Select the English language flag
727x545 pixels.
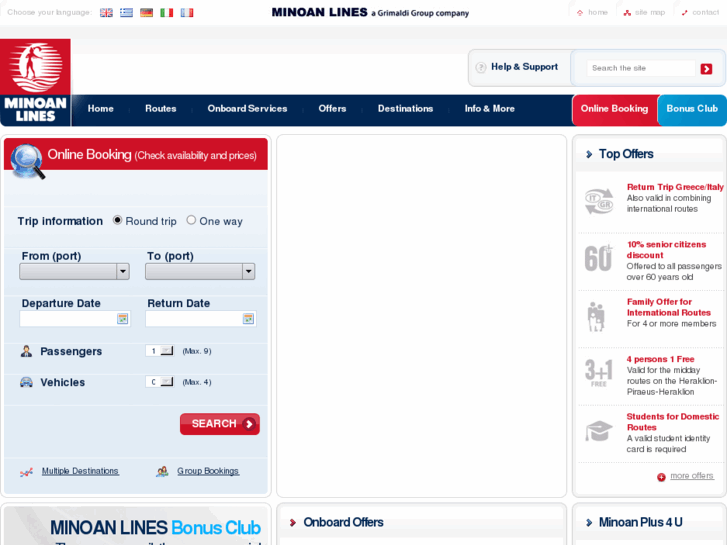coord(106,13)
